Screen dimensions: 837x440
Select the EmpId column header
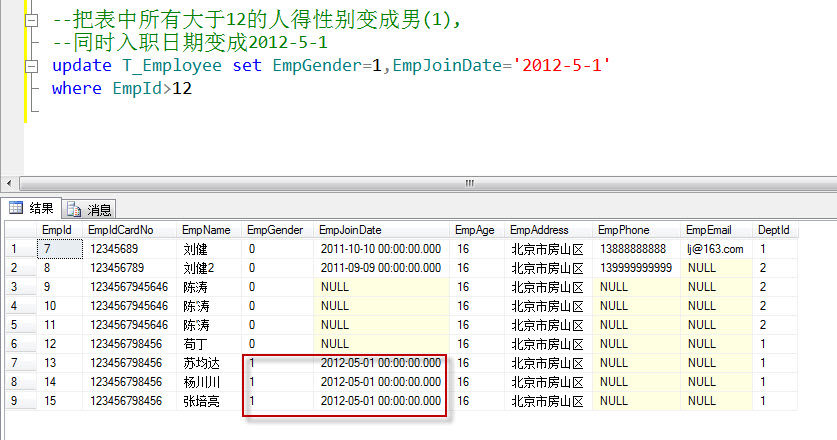[x=59, y=230]
